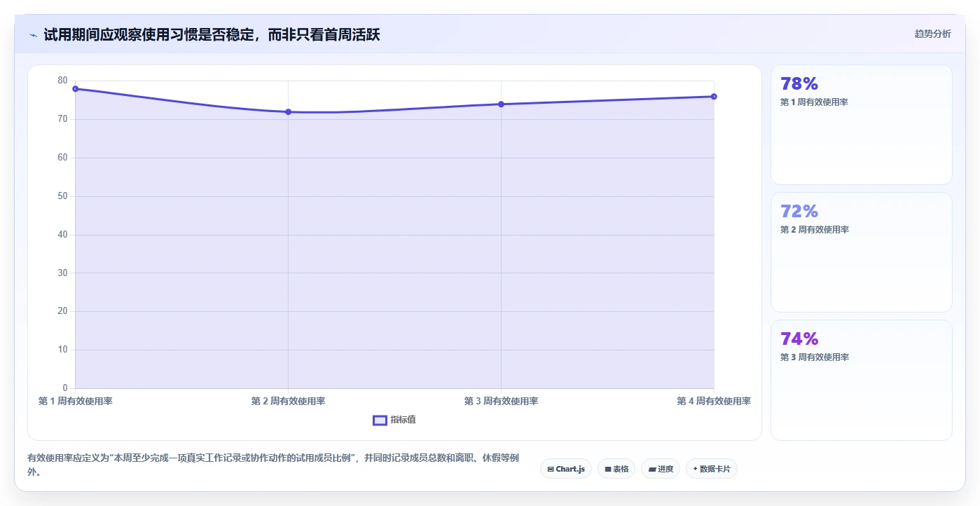The image size is (980, 506).
Task: Select the 进度 tag
Action: [x=661, y=469]
